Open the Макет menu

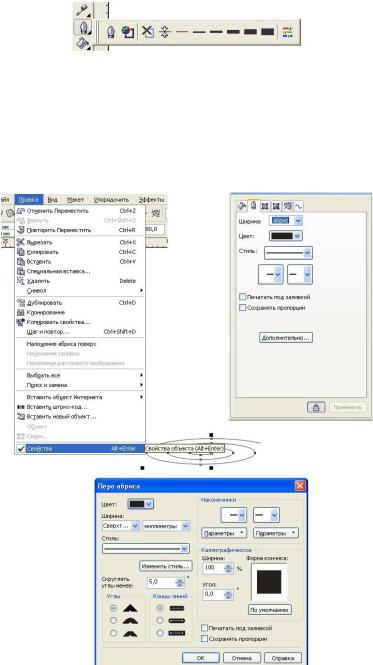coord(75,199)
